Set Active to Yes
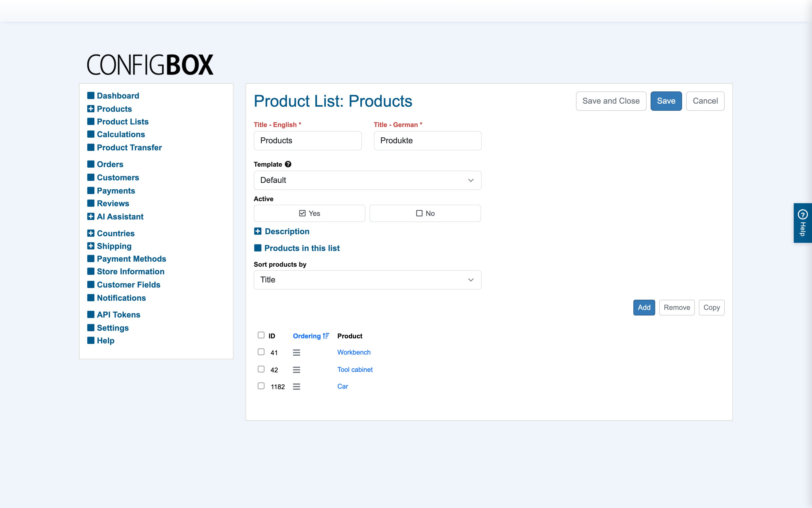This screenshot has width=812, height=508. pos(309,213)
